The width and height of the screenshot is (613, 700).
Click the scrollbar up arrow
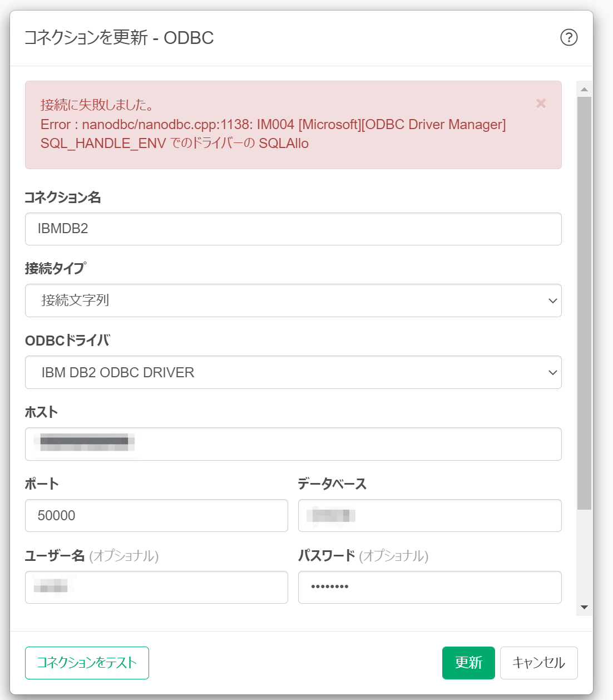pyautogui.click(x=584, y=89)
